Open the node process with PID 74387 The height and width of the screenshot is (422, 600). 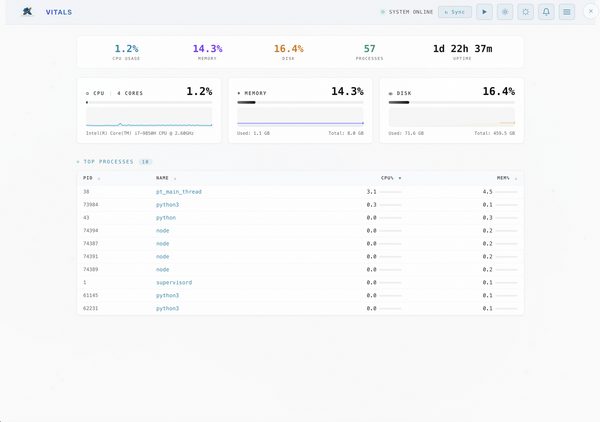point(163,244)
